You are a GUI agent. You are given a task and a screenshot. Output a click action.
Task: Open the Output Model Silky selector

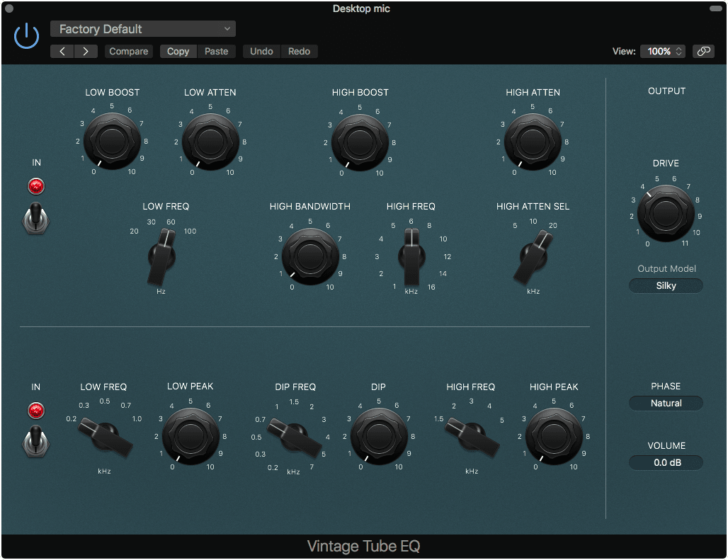point(666,285)
